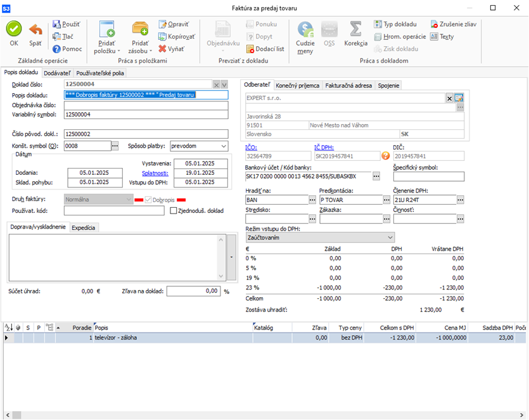Image resolution: width=529 pixels, height=420 pixels.
Task: Click the IČO link label
Action: (252, 147)
